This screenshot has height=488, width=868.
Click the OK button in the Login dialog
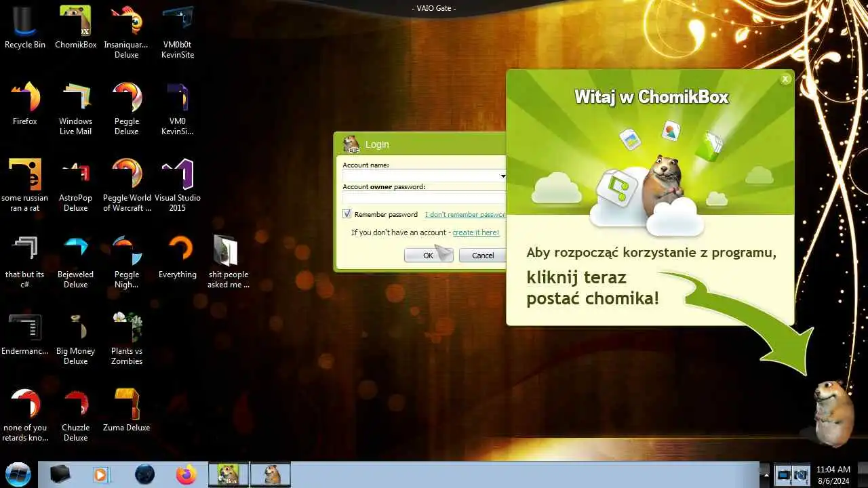pos(429,256)
